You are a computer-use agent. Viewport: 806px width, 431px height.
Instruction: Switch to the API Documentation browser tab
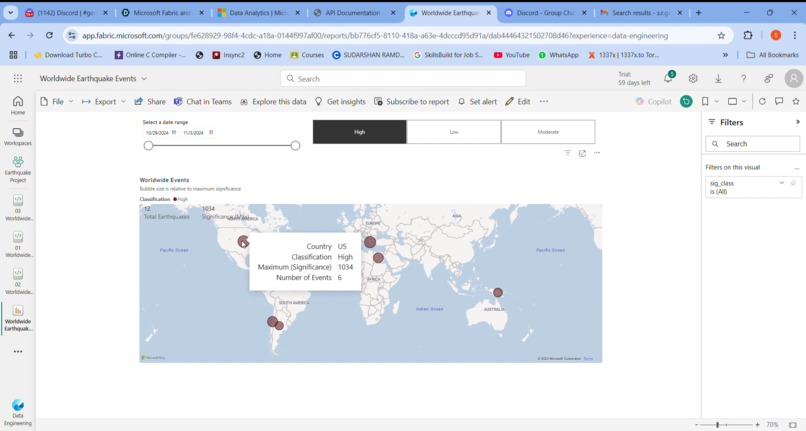pyautogui.click(x=354, y=13)
